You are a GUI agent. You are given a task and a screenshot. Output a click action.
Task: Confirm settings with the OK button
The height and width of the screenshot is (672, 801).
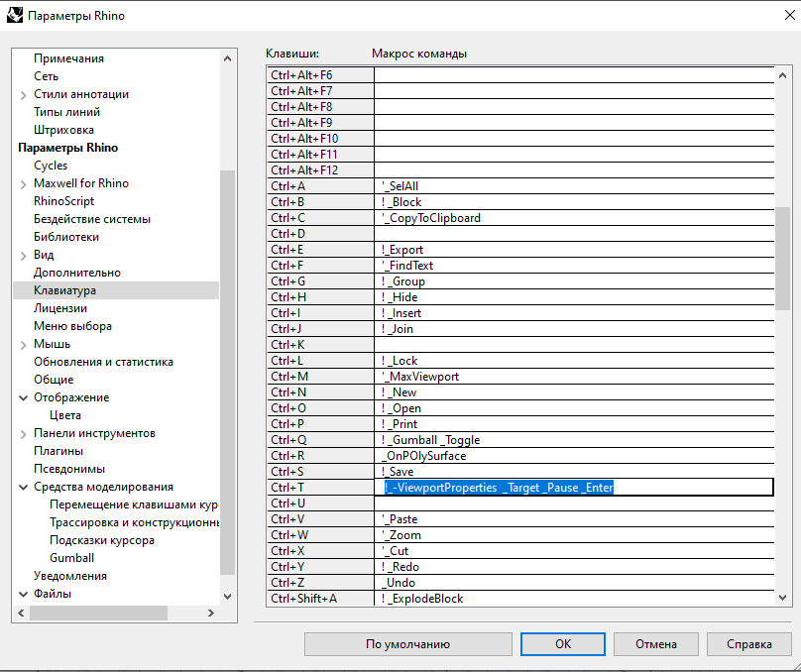(x=562, y=643)
